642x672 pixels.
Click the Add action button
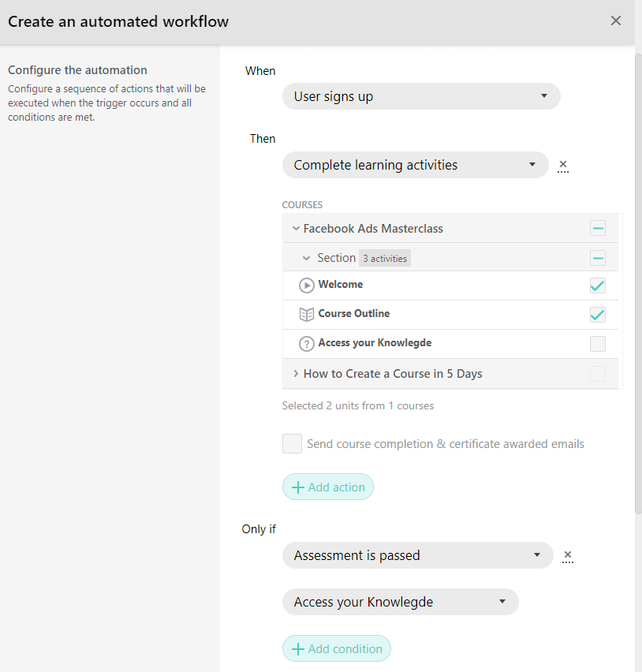(328, 487)
